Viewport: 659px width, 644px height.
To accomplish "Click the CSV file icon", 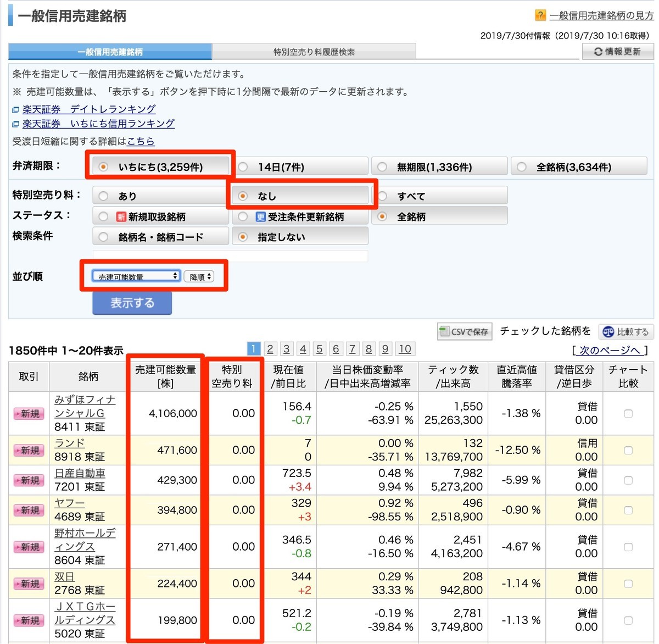I will coord(444,331).
